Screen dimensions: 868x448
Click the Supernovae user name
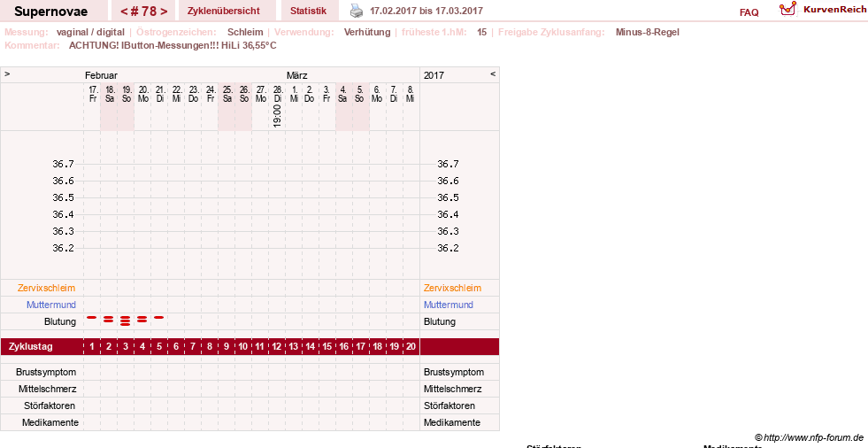51,12
